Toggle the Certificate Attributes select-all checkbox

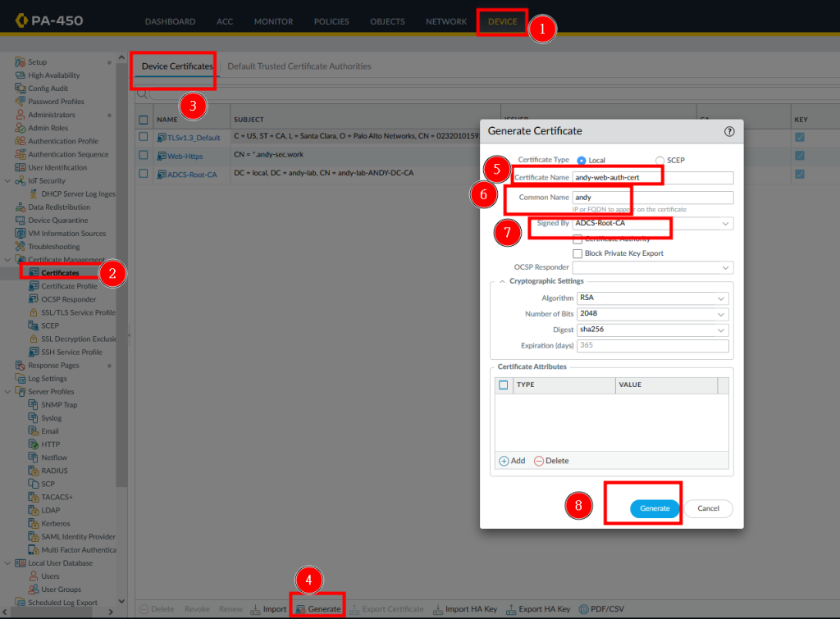(x=504, y=385)
